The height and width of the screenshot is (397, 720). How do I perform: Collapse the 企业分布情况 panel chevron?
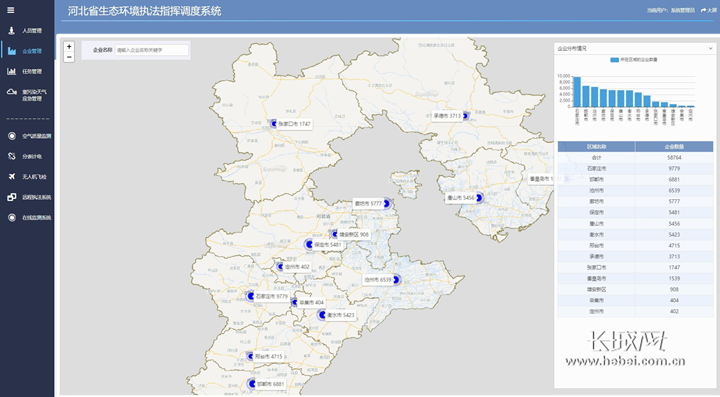710,48
